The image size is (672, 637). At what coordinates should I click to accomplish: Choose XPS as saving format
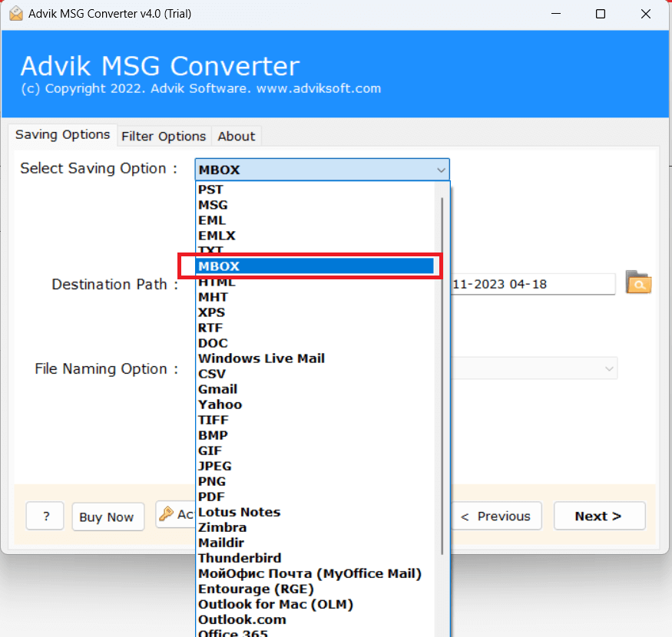tap(316, 312)
